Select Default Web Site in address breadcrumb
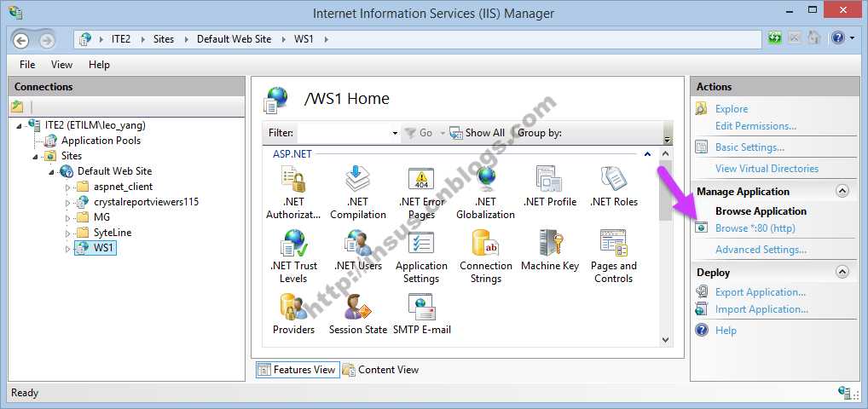 coord(234,39)
